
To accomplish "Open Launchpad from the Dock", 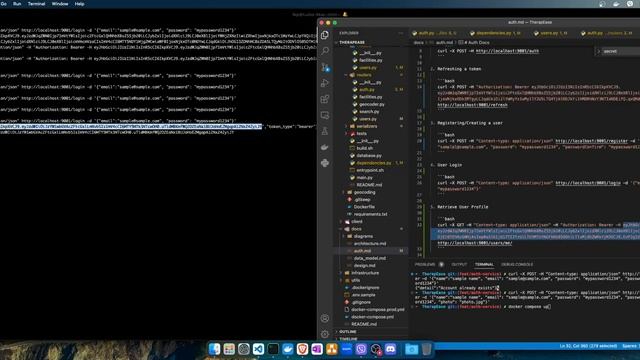I will tap(229, 349).
